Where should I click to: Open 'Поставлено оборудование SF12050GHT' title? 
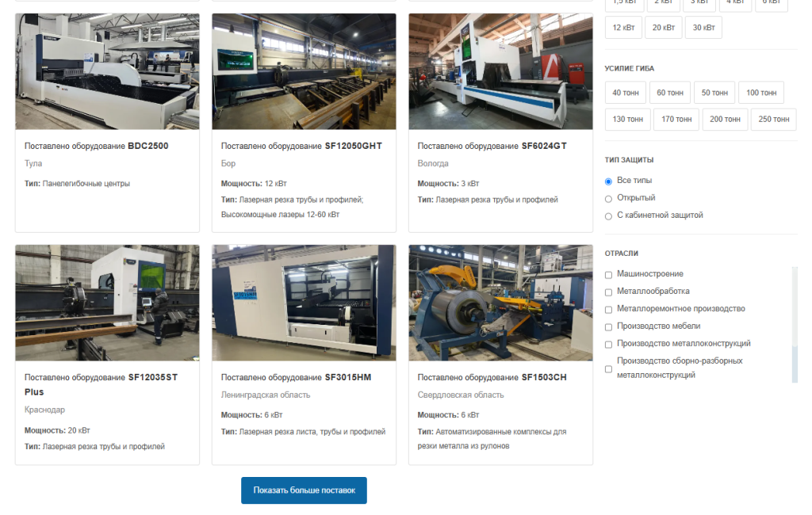301,146
